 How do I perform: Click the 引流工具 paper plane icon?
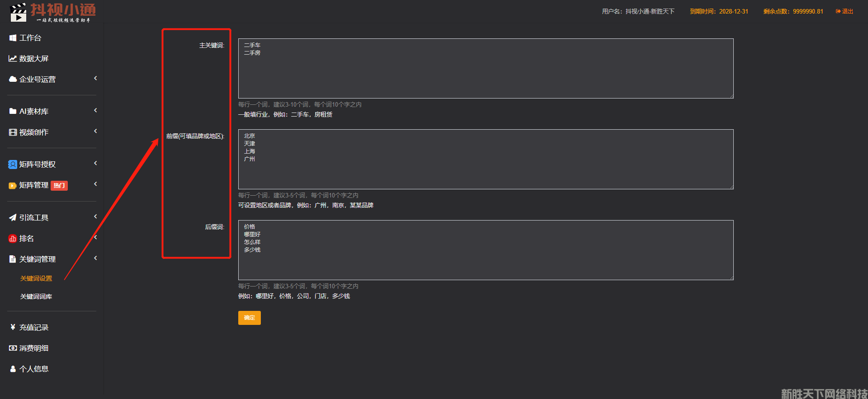click(x=13, y=218)
